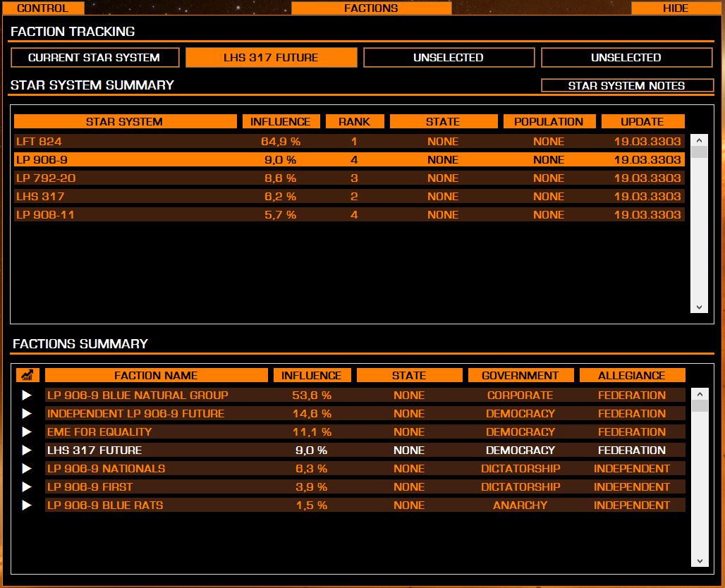Click star system list scrollbar thumb
The height and width of the screenshot is (588, 725).
(699, 152)
